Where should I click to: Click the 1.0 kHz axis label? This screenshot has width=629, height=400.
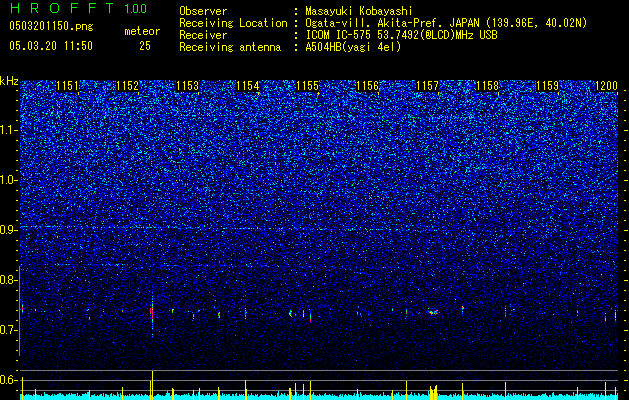[x=9, y=180]
